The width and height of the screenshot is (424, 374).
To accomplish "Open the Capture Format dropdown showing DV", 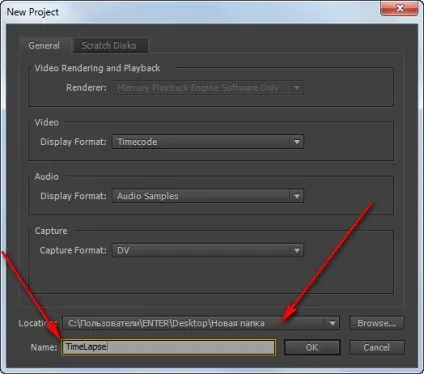I will [x=208, y=250].
